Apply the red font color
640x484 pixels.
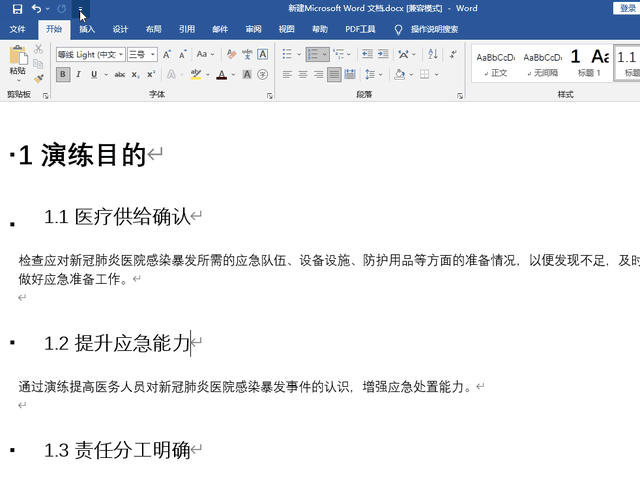(x=222, y=74)
